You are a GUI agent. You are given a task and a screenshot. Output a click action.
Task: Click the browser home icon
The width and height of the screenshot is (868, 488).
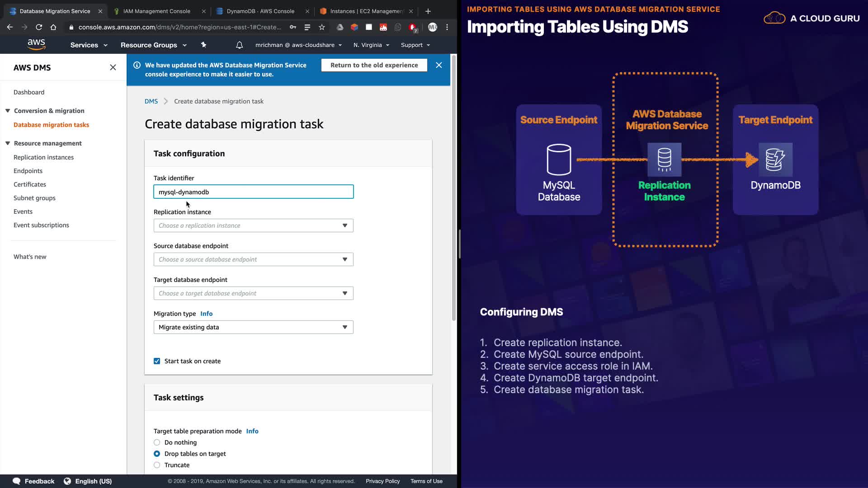click(53, 27)
